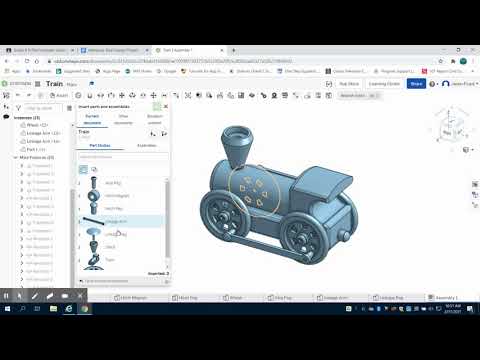Click the redo arrow in the Onshape toolbar
Screen dimensions: 480x360
tap(29, 95)
